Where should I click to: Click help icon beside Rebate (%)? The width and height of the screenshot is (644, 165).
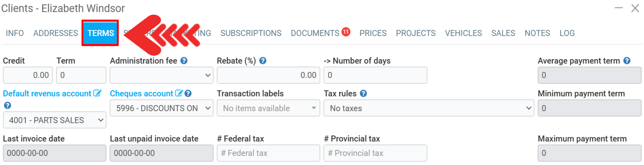pyautogui.click(x=263, y=61)
